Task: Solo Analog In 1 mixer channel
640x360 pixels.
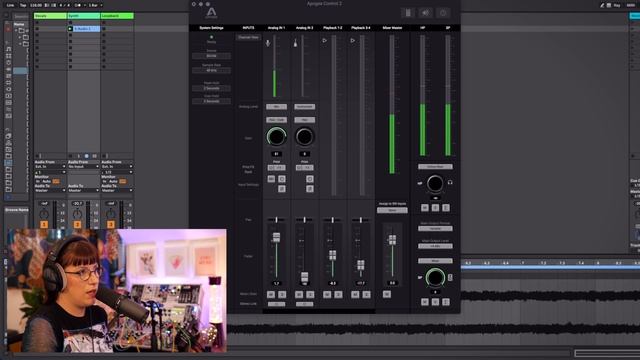Action: pyautogui.click(x=282, y=294)
